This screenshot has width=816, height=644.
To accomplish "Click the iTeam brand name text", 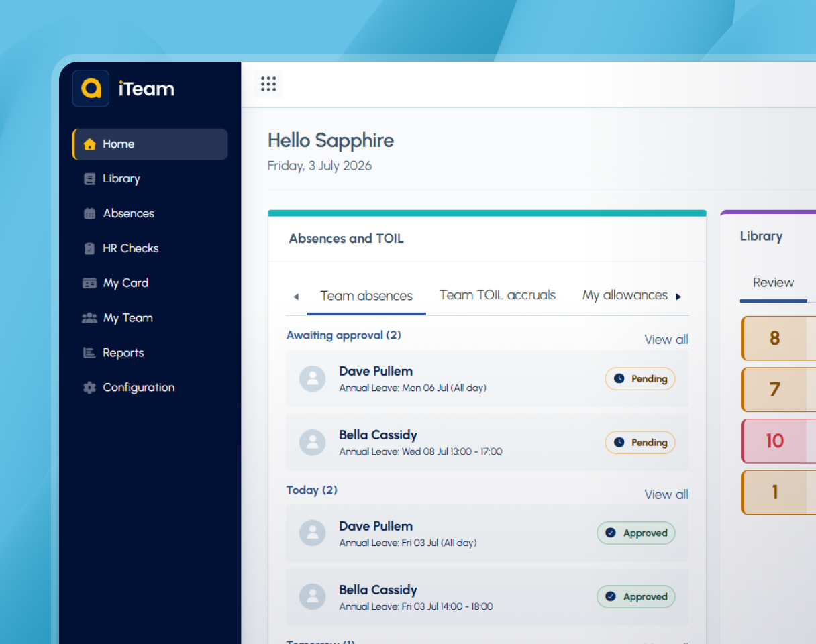I will click(x=146, y=89).
